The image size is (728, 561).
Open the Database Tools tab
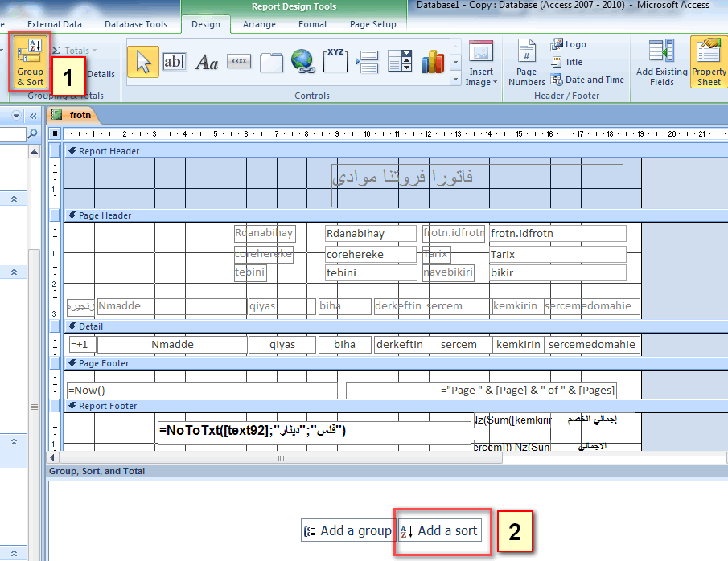(x=136, y=24)
